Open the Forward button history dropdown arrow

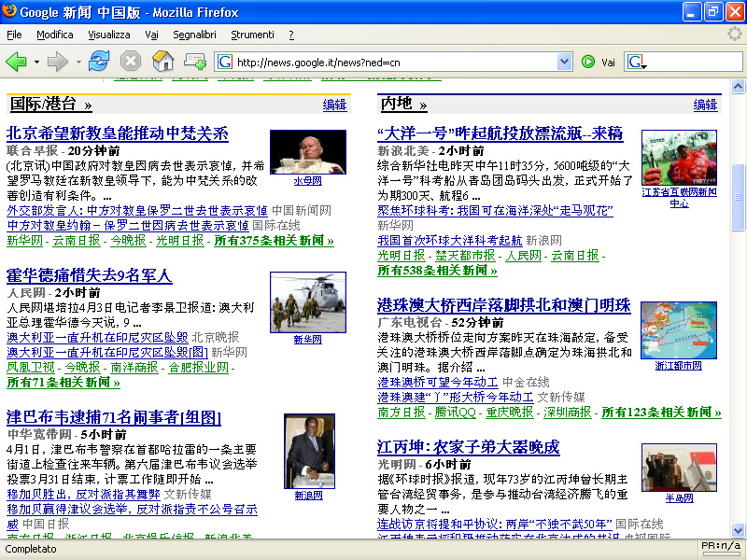(78, 62)
